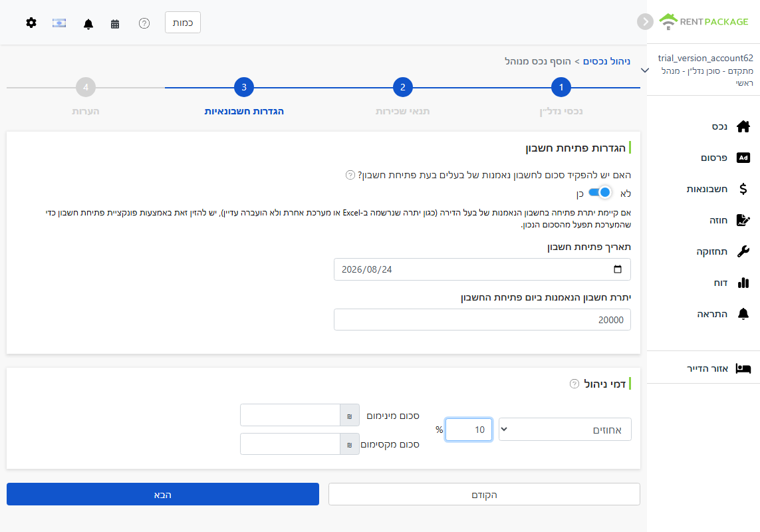
Task: Open נכס home icon in sidebar
Action: (743, 126)
